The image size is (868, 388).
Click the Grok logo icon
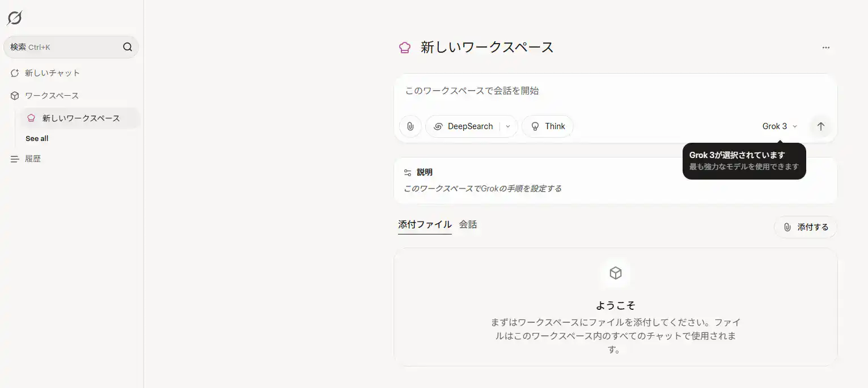15,18
